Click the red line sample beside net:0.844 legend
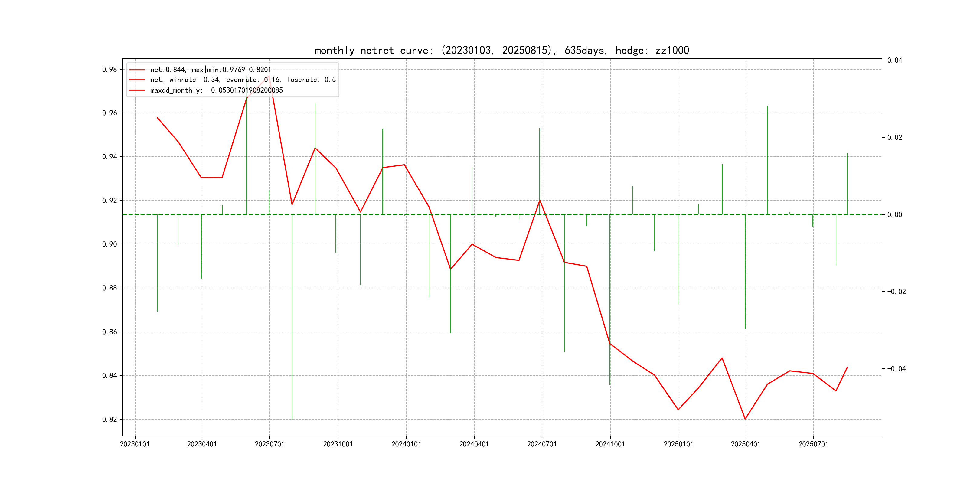 [x=137, y=70]
